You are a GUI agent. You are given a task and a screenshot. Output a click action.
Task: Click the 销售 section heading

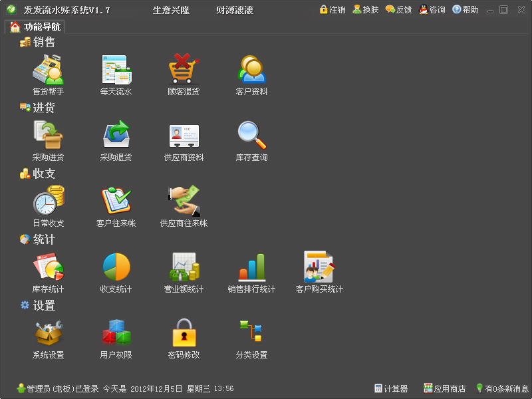pyautogui.click(x=37, y=42)
